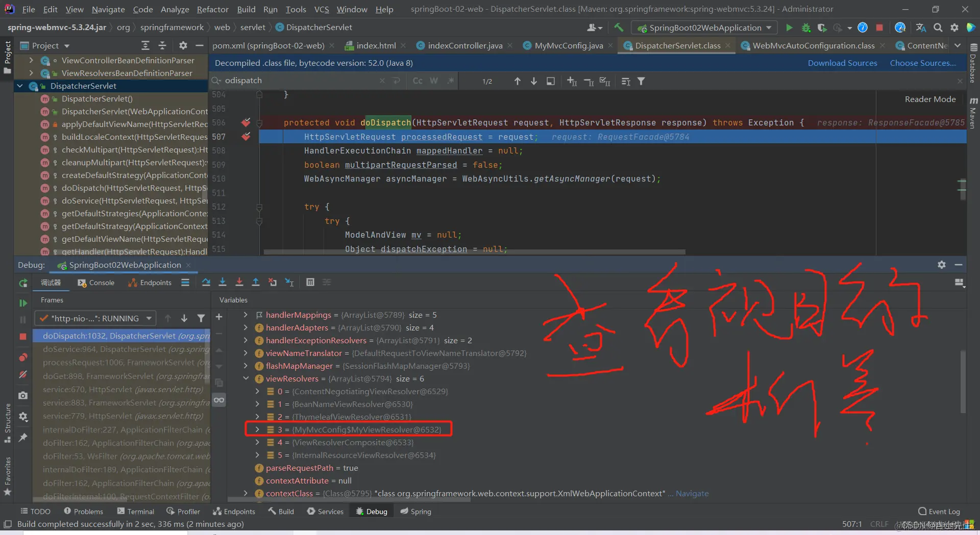Build the project with the hammer icon
The image size is (980, 535).
[x=619, y=28]
